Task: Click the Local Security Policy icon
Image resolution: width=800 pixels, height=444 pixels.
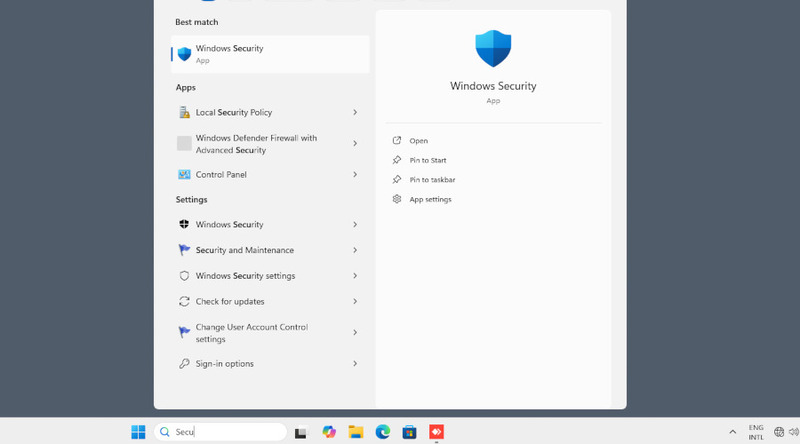Action: tap(184, 112)
